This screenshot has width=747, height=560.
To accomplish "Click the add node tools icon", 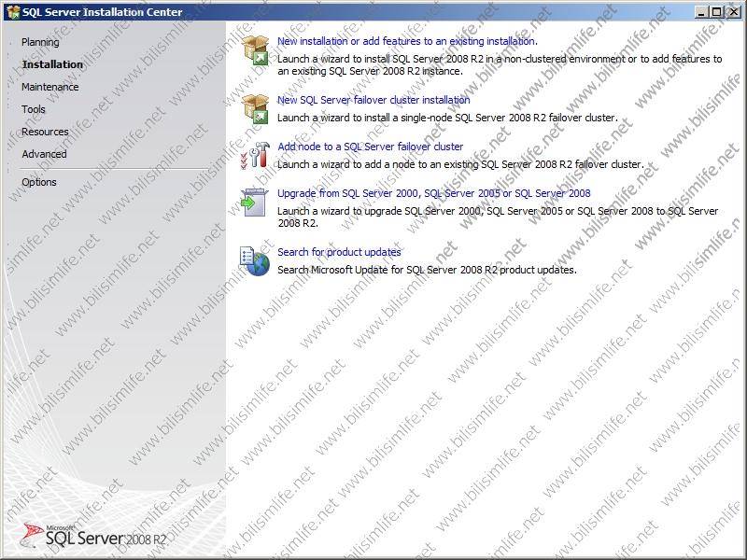I will click(255, 155).
